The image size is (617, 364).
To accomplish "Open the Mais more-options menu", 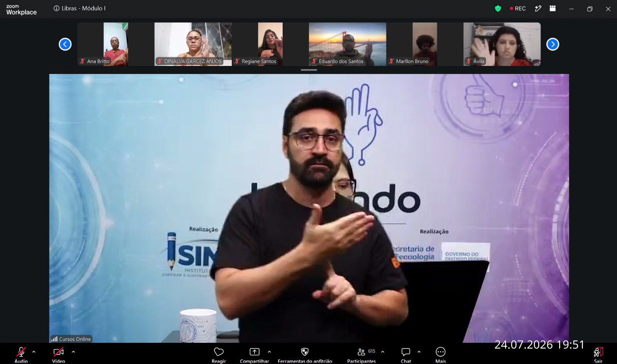I will tap(440, 354).
